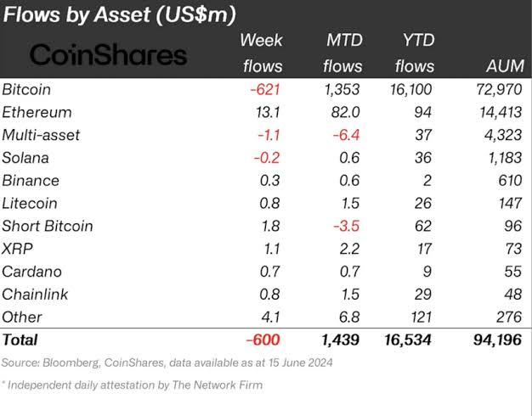Select the Ethereum row label
Screen dimensions: 532x416
37,112
